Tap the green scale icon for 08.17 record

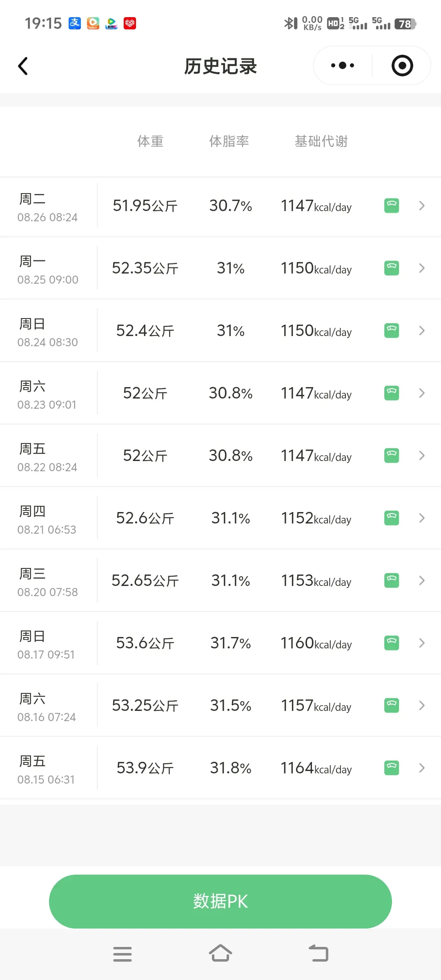[x=392, y=643]
